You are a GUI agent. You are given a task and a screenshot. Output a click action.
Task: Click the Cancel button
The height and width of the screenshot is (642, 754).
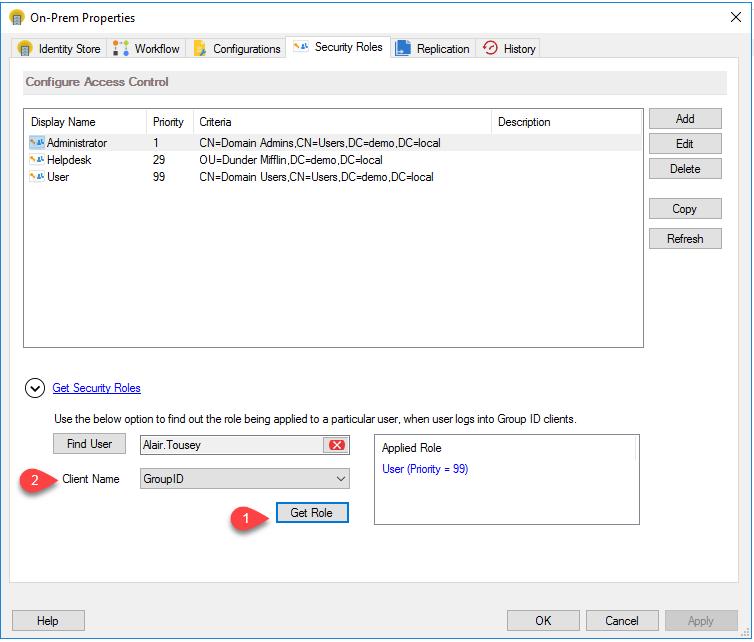click(622, 621)
